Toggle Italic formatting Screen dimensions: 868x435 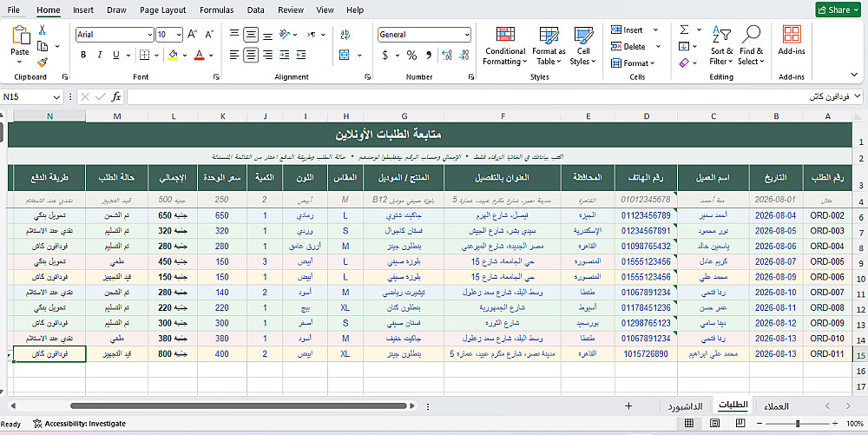[100, 55]
